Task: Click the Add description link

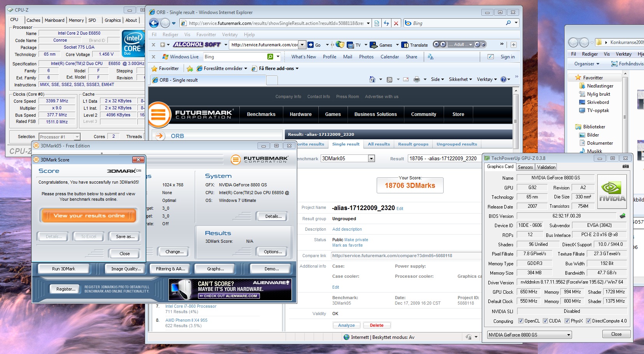Action: pos(347,230)
